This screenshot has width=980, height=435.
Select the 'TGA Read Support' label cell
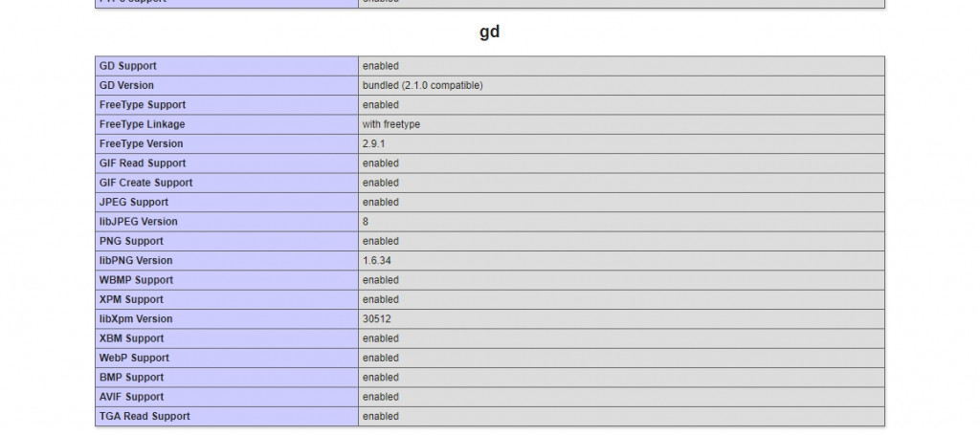pyautogui.click(x=227, y=416)
